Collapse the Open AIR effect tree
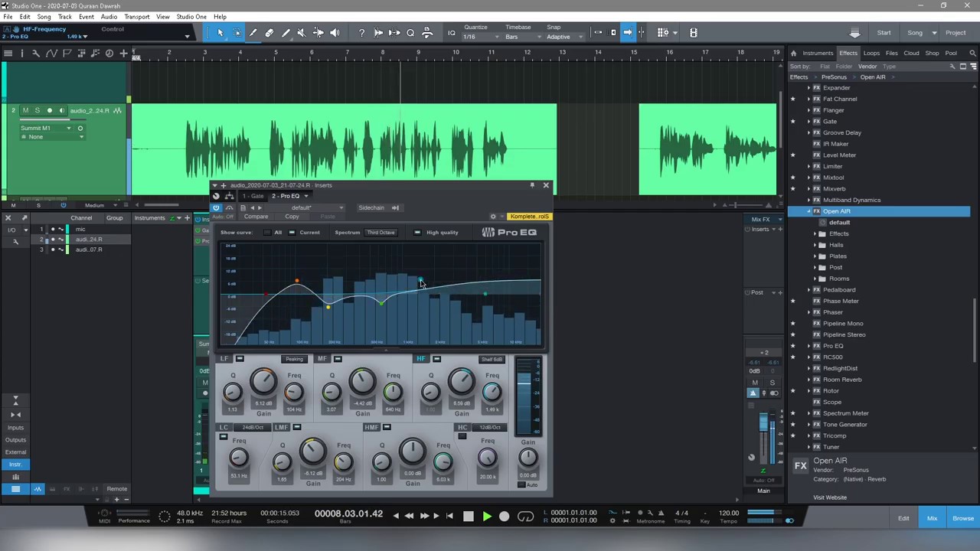 pyautogui.click(x=808, y=211)
